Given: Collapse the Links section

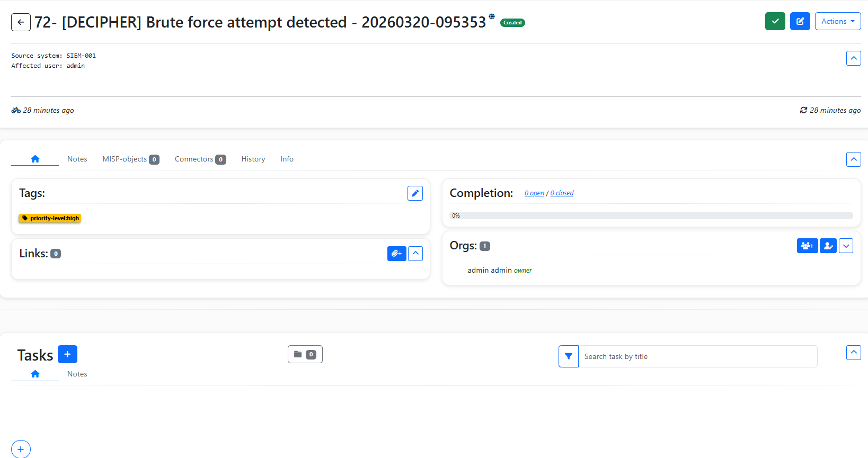Looking at the screenshot, I should 415,254.
